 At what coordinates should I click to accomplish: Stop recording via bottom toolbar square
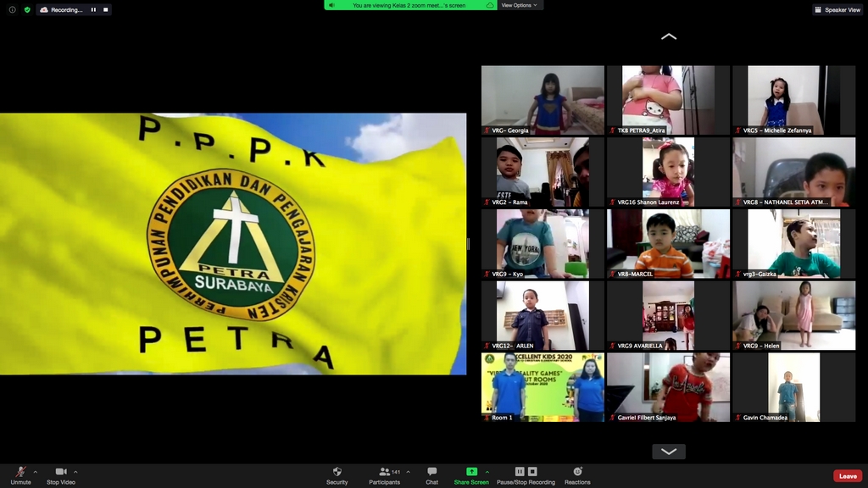coord(532,471)
